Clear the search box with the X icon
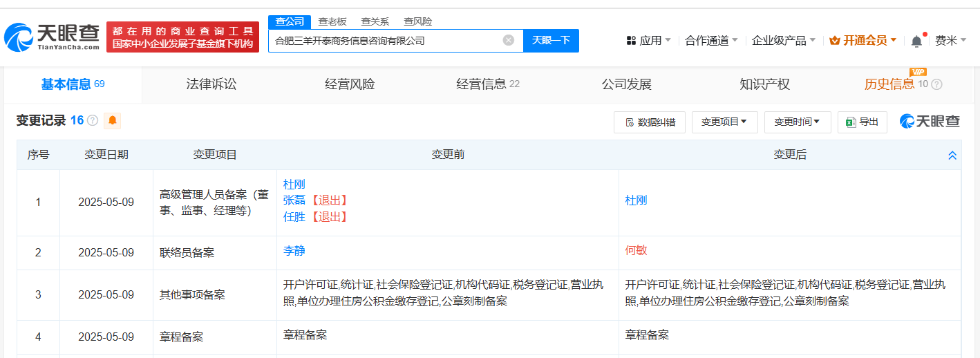The width and height of the screenshot is (980, 358). (x=509, y=40)
